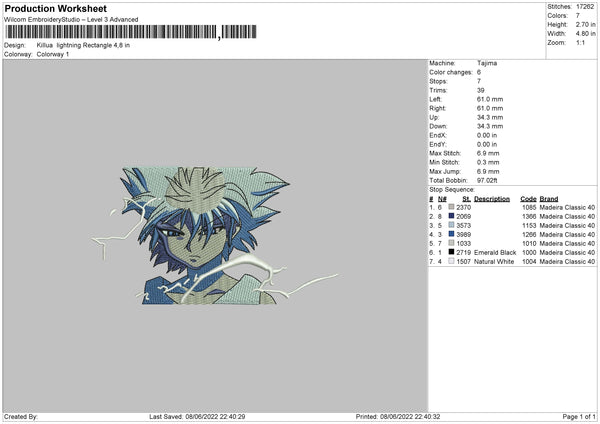This screenshot has width=600, height=424.
Task: Click the Left value 61.0 mm
Action: click(490, 99)
